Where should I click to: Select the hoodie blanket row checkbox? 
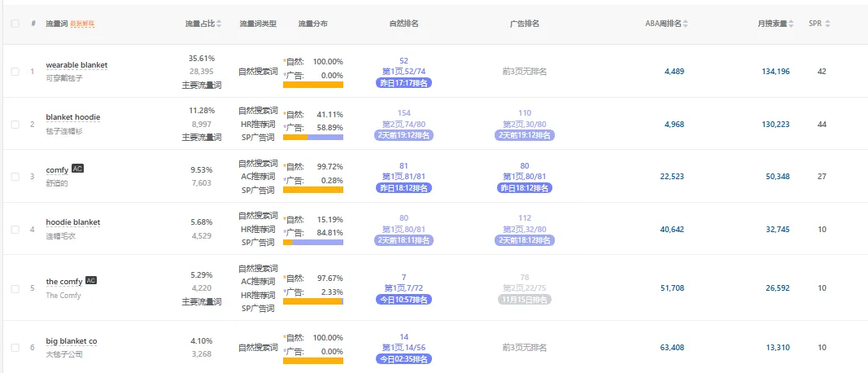pyautogui.click(x=15, y=230)
